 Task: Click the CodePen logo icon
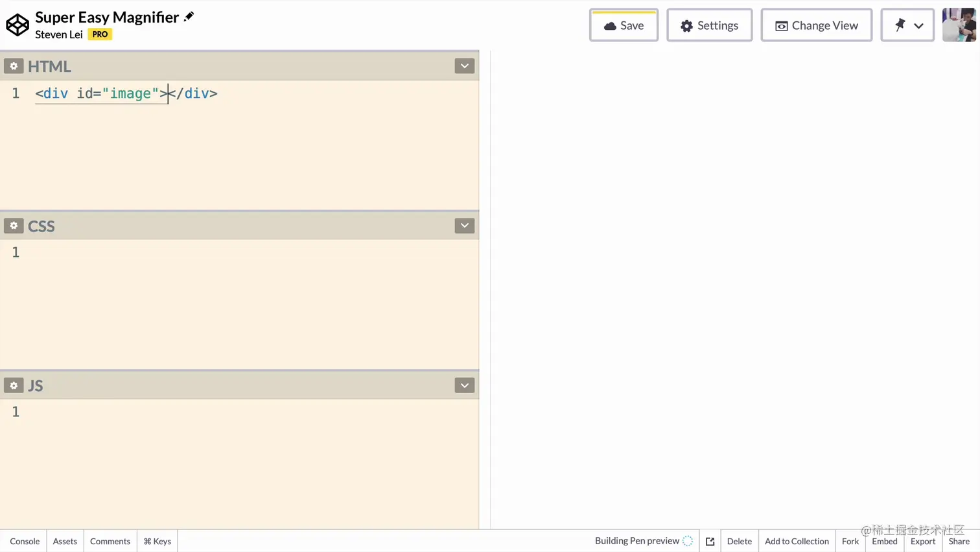point(17,25)
